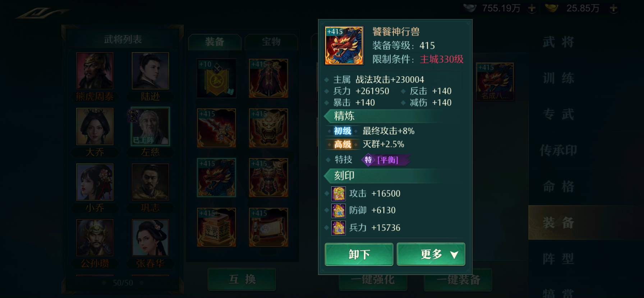Switch to the 宝物 tab
Viewport: 644px width, 298px height.
tap(271, 42)
